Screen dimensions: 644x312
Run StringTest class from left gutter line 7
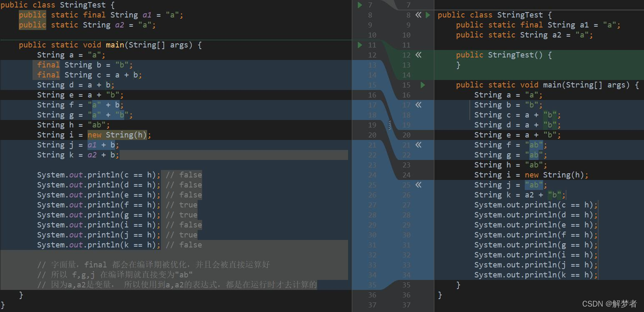coord(360,5)
